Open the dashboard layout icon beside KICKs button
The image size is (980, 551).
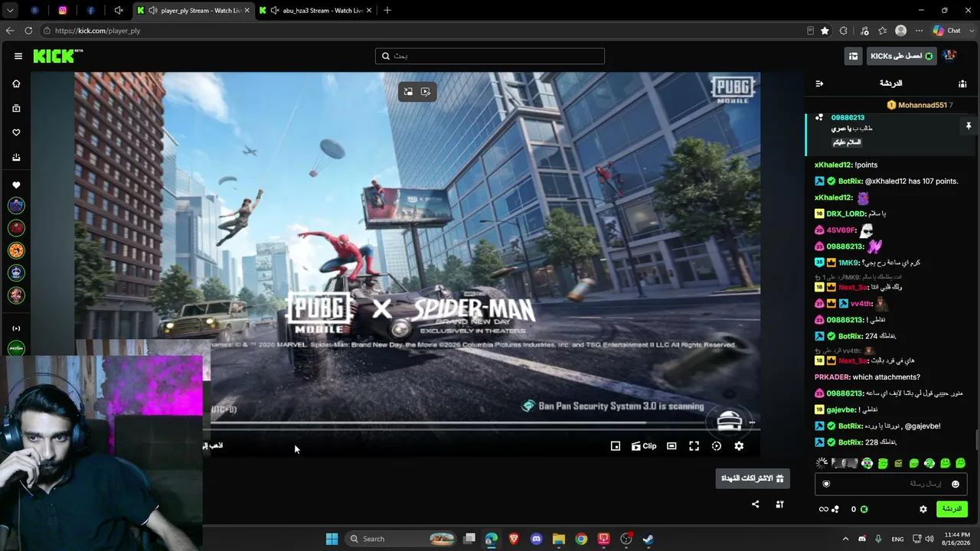click(853, 56)
